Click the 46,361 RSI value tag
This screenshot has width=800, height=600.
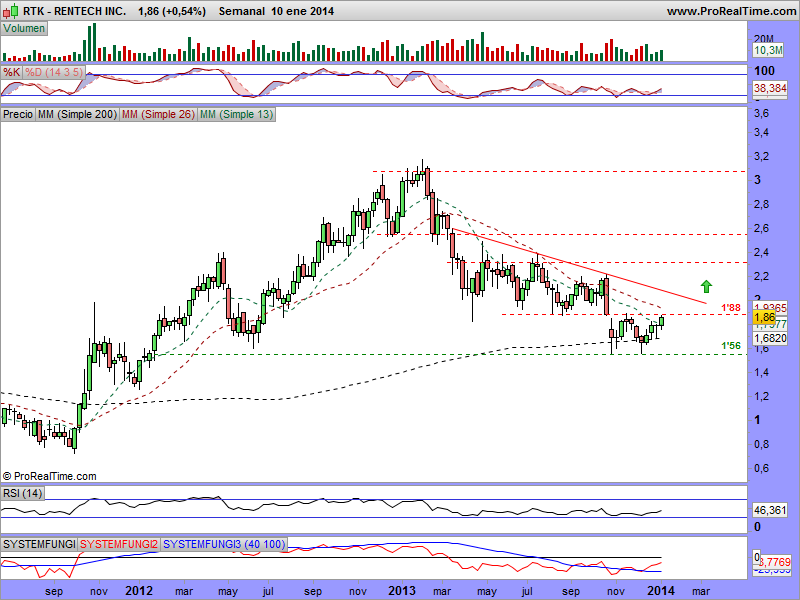(770, 510)
